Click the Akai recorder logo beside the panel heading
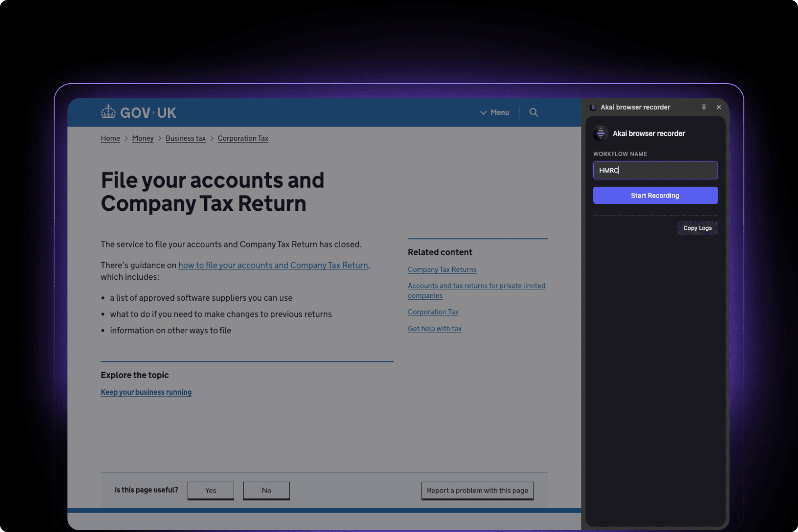798x532 pixels. pyautogui.click(x=600, y=133)
